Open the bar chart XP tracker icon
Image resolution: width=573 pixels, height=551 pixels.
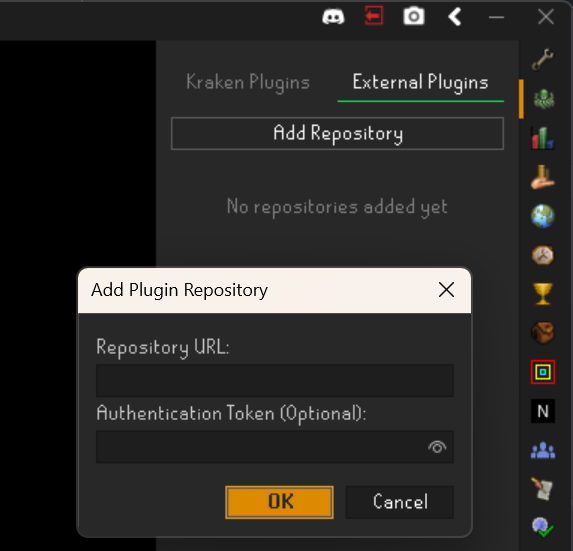coord(543,138)
